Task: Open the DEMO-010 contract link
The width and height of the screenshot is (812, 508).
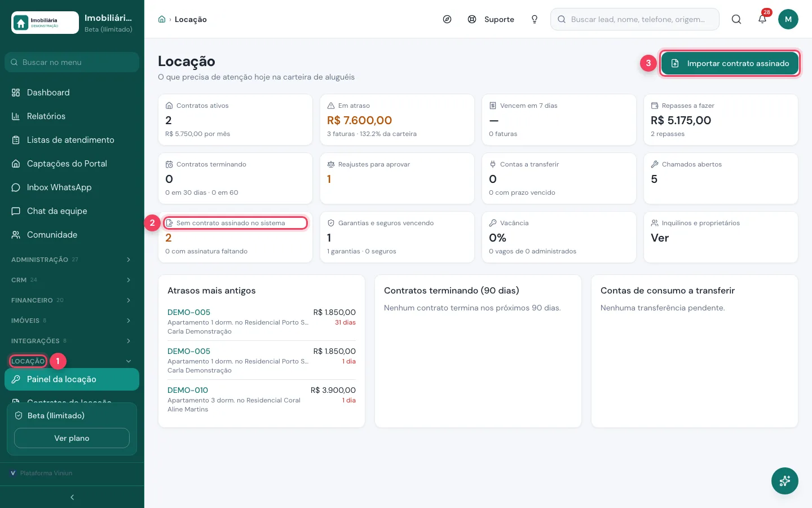Action: [188, 390]
